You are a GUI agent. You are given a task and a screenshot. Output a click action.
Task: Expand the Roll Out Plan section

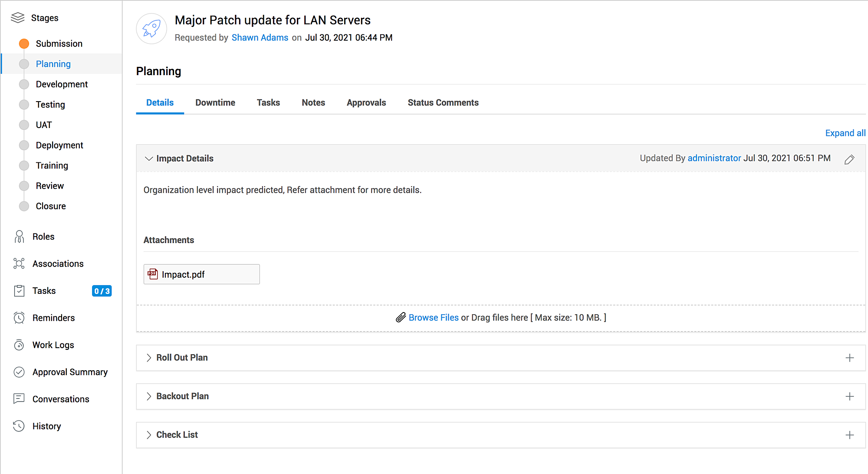149,358
